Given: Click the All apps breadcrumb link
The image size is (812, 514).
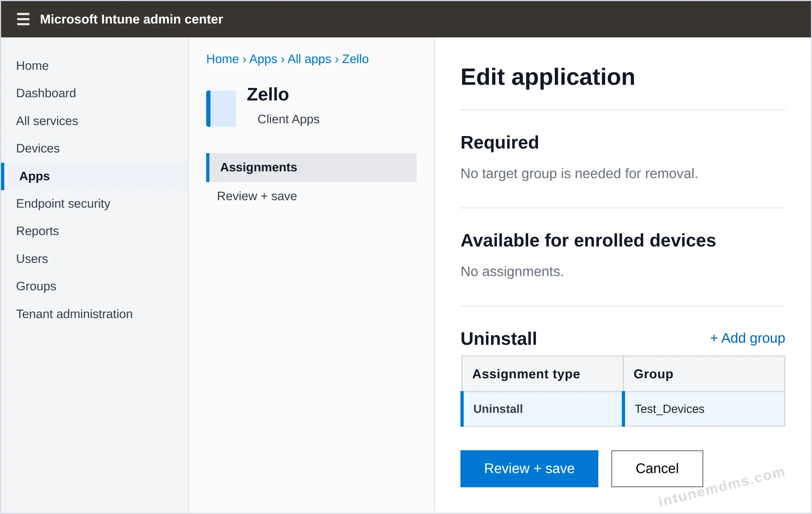Looking at the screenshot, I should 309,59.
